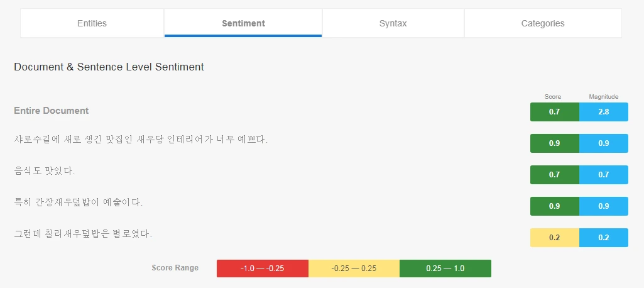
Task: Click the Entire Document row label
Action: [x=52, y=111]
